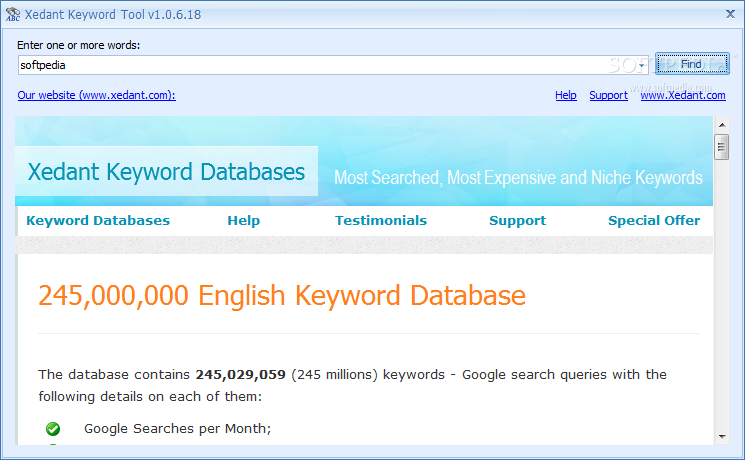Click the green checkmark beside Google Searches per Month
The image size is (745, 460).
coord(53,429)
